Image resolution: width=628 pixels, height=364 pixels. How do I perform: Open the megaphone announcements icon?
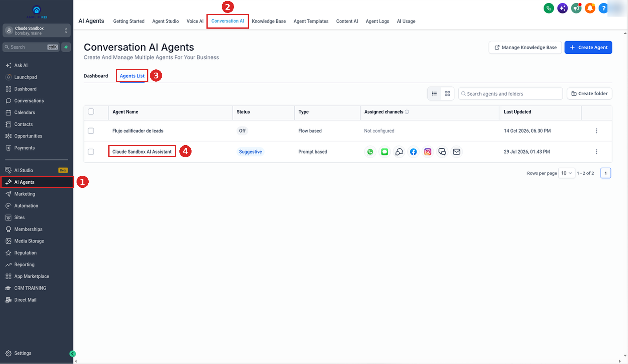576,8
